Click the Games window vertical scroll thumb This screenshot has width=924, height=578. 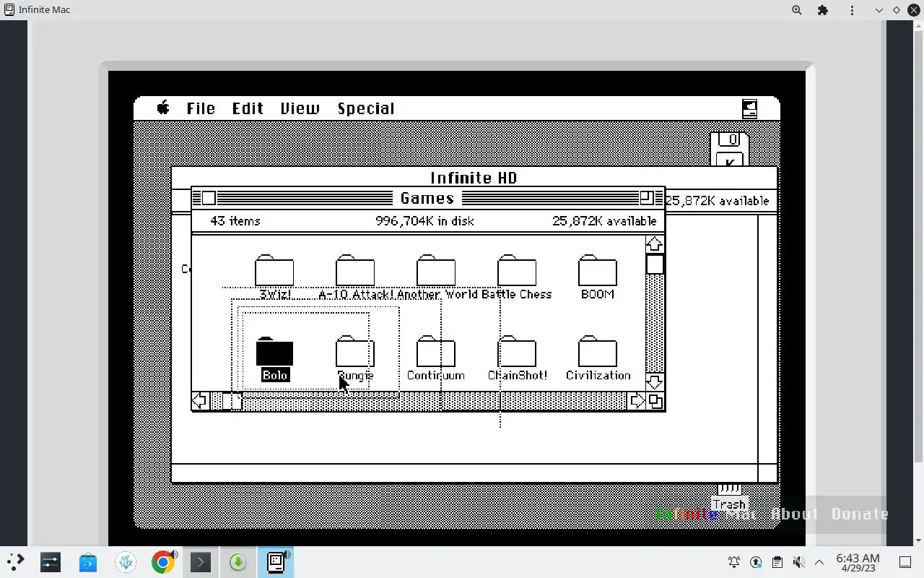pos(654,264)
